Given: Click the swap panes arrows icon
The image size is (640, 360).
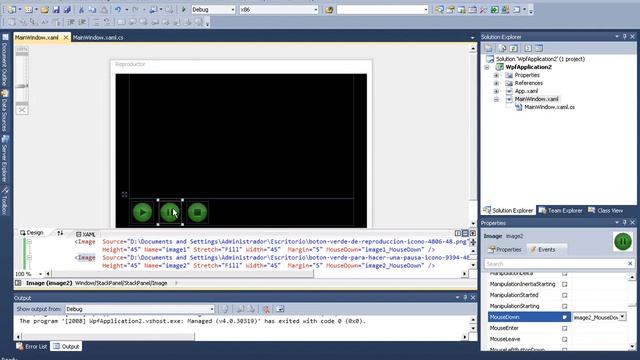Looking at the screenshot, I should click(x=60, y=233).
